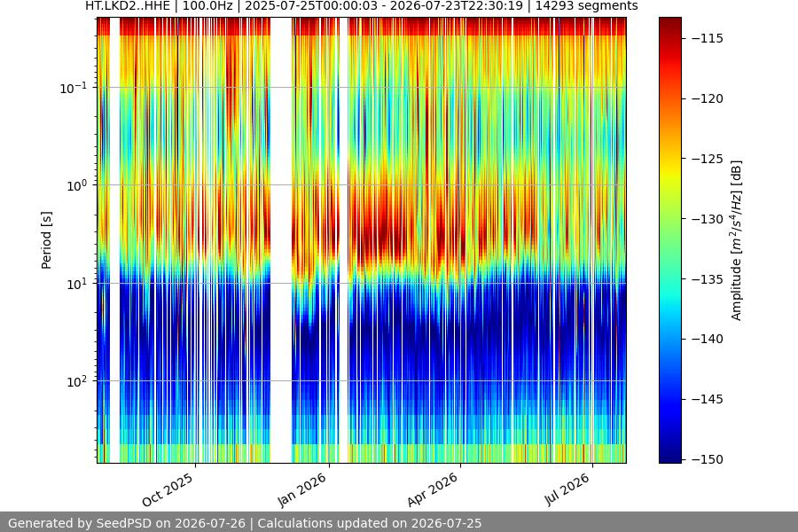The image size is (798, 532).
Task: Click the 10² period tick label
Action: 76,381
